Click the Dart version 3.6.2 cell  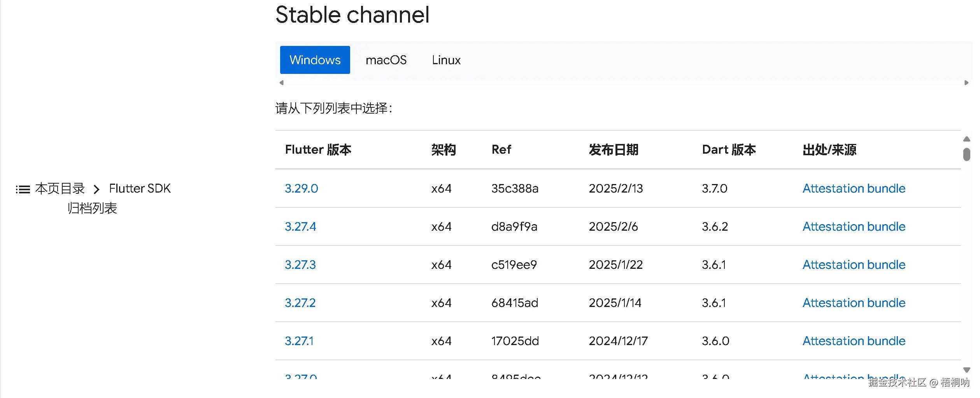point(715,227)
